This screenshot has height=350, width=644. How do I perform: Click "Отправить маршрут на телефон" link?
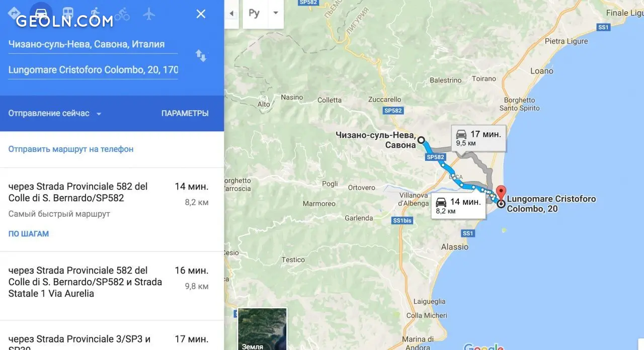tap(71, 149)
